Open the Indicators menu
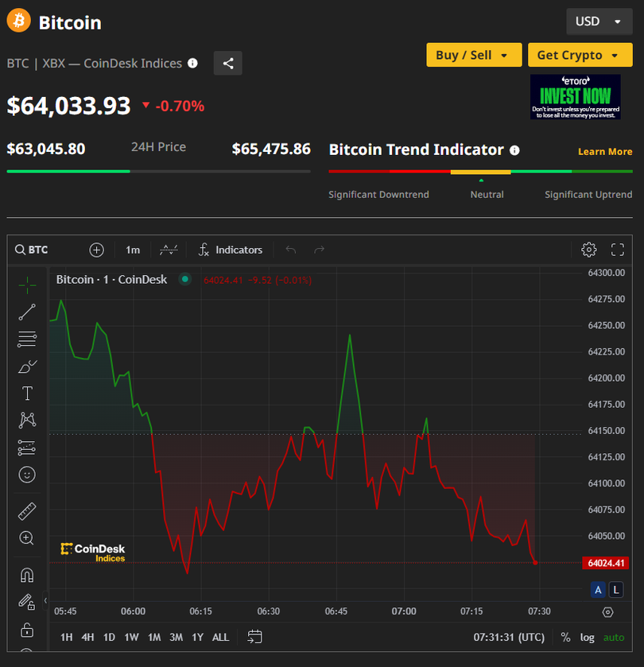 pyautogui.click(x=230, y=250)
